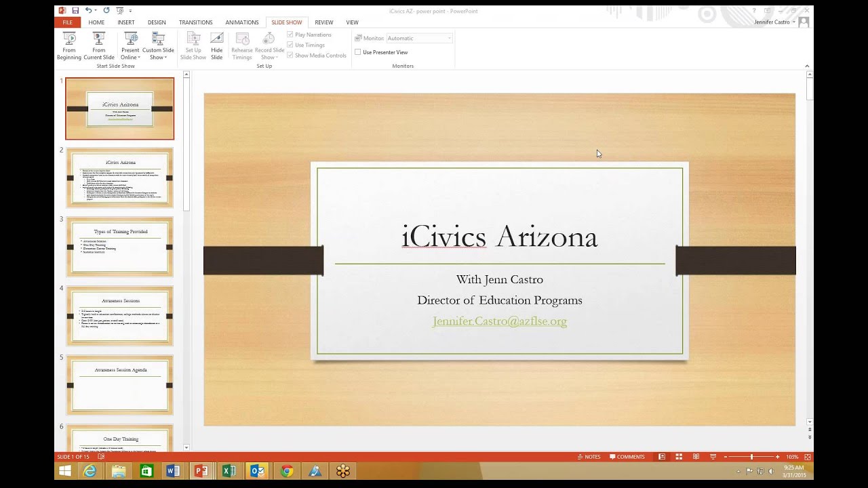This screenshot has width=868, height=488.
Task: Switch to the VIEW tab
Action: click(352, 22)
